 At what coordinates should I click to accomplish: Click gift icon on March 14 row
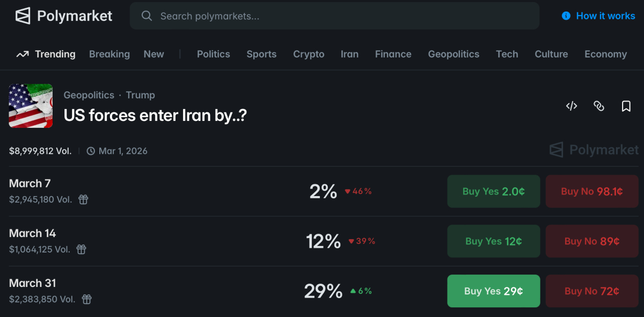pyautogui.click(x=81, y=249)
